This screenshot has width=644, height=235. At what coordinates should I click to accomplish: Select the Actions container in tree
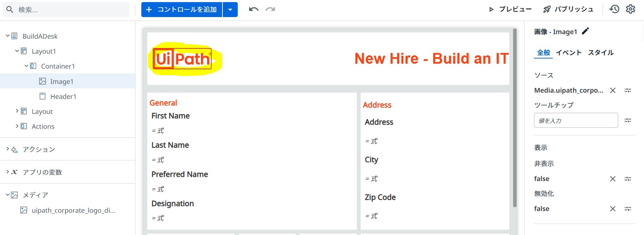pyautogui.click(x=43, y=126)
